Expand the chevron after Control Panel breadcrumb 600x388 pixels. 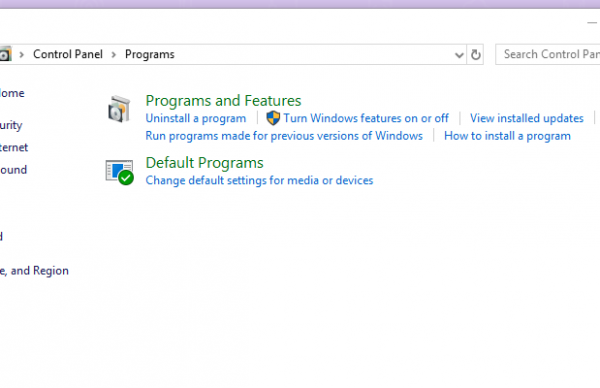(114, 55)
